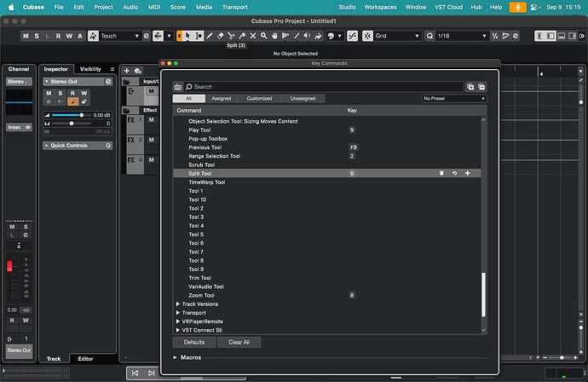The image size is (588, 382).
Task: Toggle the orange musical-note button in inspector
Action: (72, 101)
